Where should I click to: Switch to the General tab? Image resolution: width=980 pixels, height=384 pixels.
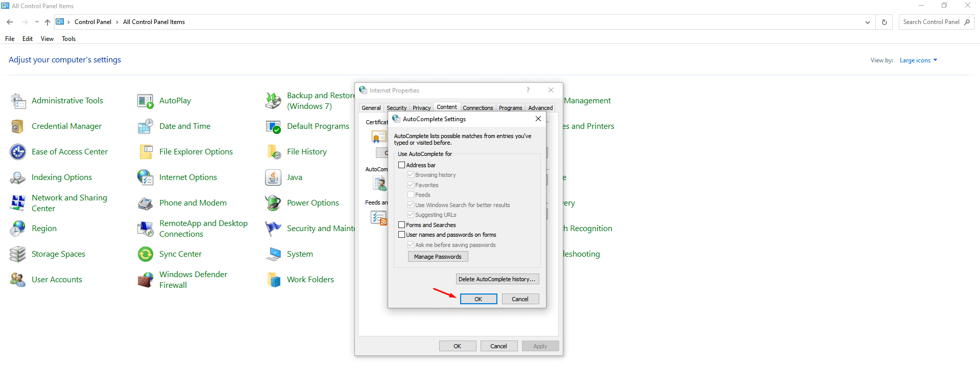[371, 108]
